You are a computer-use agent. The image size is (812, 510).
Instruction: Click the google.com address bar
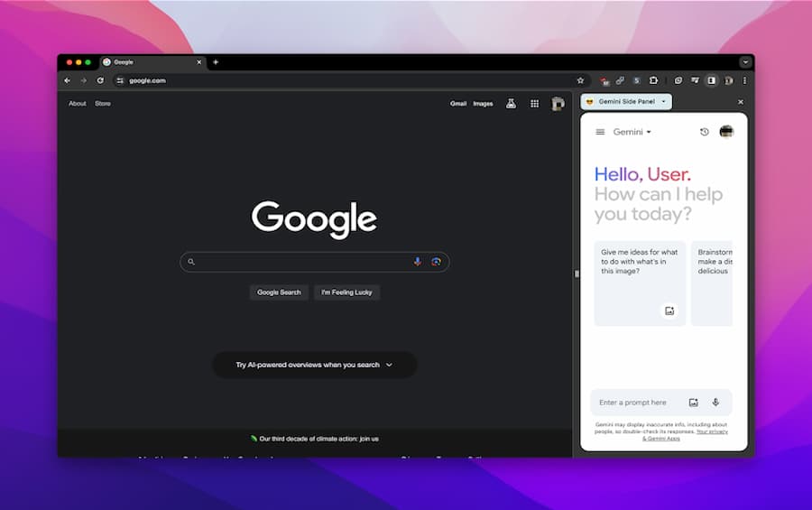[347, 80]
